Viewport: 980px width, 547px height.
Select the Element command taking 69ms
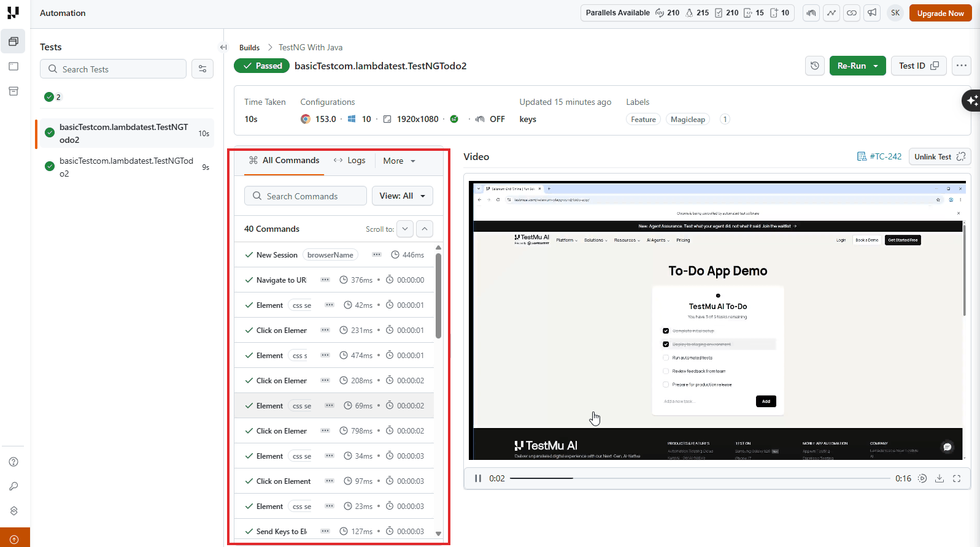(x=334, y=405)
